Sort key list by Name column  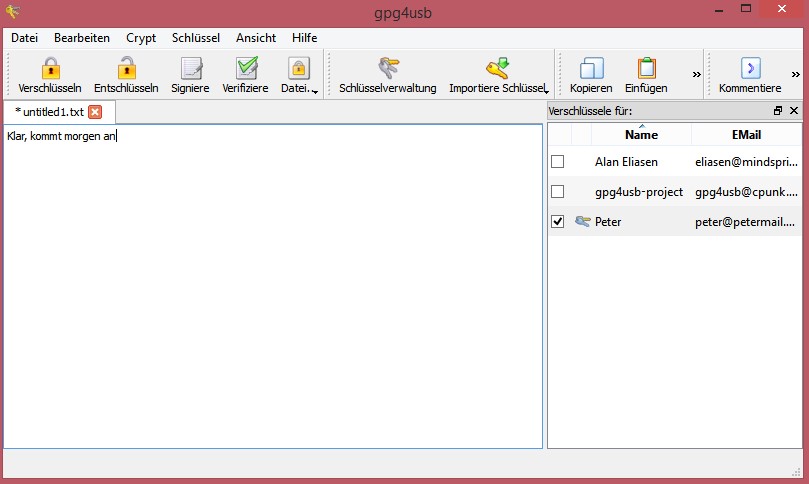coord(641,134)
